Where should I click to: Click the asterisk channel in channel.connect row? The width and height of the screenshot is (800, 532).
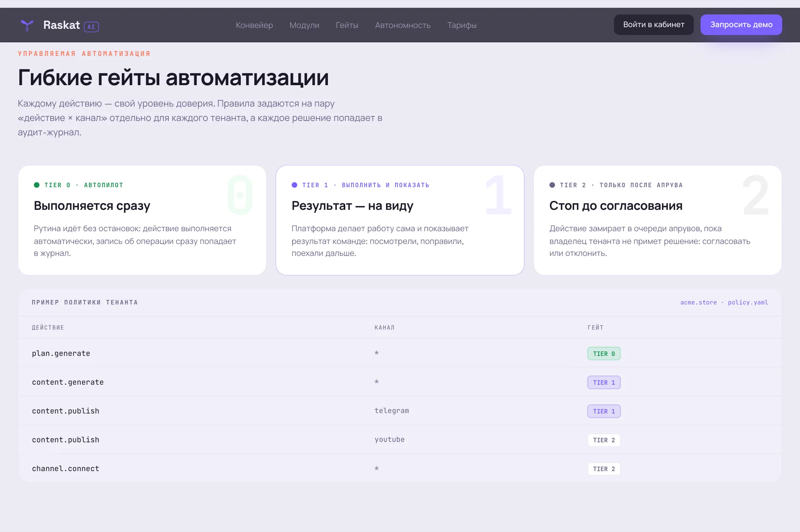point(377,469)
